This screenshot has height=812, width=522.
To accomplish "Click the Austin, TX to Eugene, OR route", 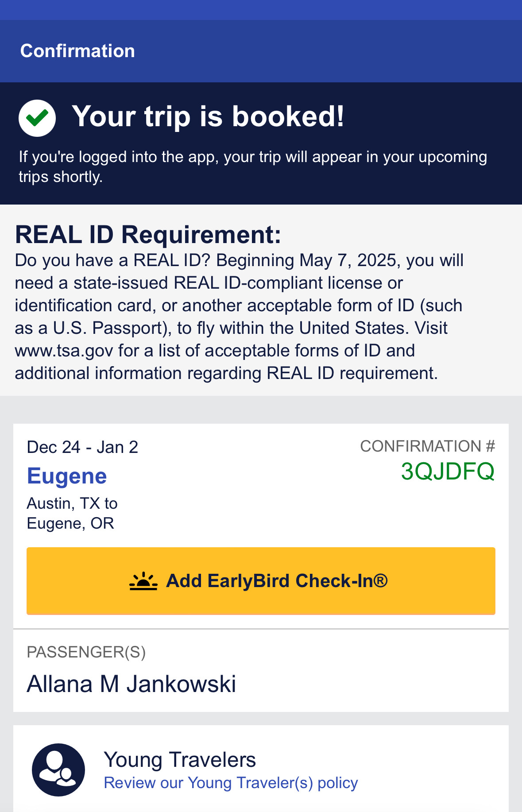I will pos(72,514).
